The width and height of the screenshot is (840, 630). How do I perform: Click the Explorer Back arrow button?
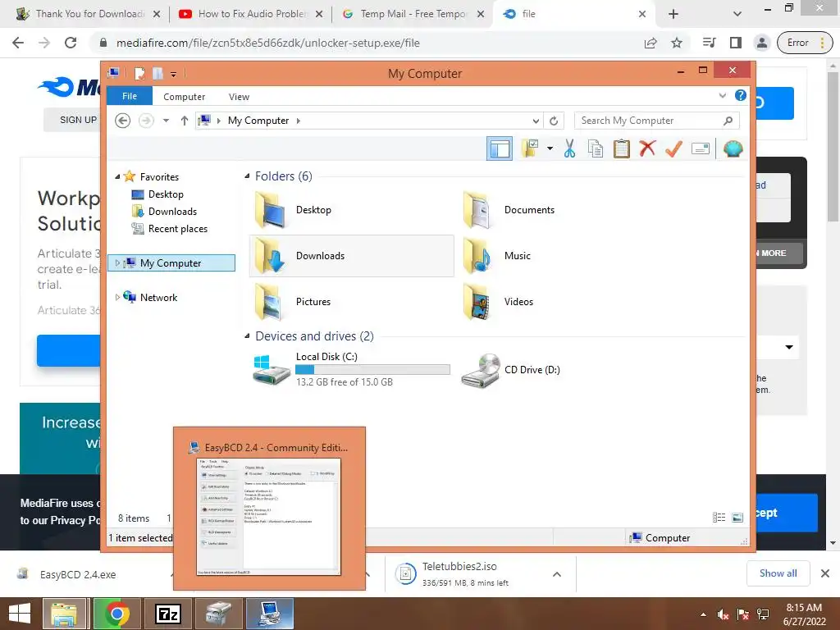(123, 121)
